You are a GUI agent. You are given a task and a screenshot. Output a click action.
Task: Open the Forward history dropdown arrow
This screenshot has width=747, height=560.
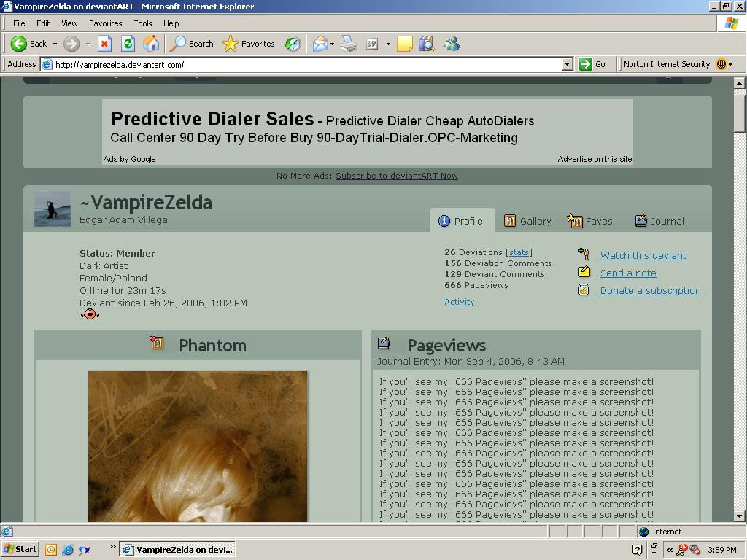coord(88,44)
